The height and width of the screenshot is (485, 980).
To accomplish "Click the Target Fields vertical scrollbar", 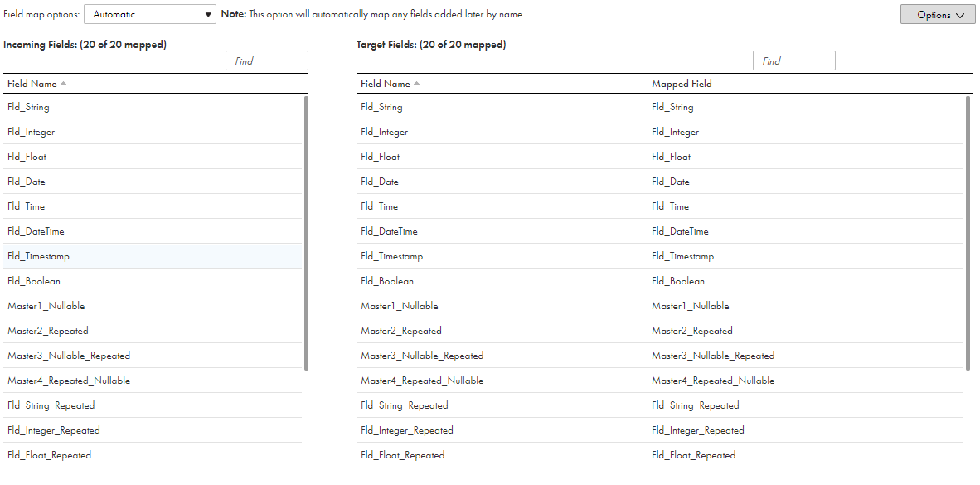I will click(968, 232).
